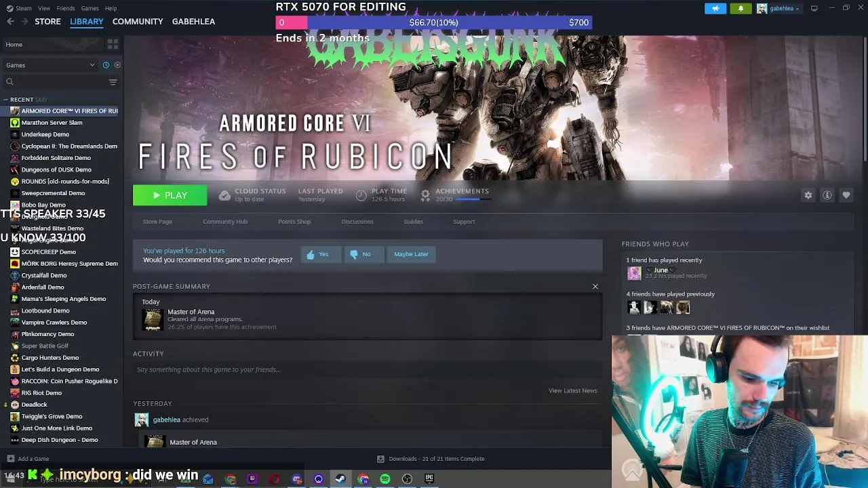
Task: Open OBS Studio from the taskbar
Action: tap(407, 479)
